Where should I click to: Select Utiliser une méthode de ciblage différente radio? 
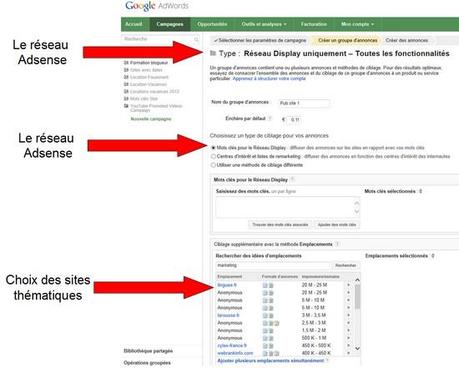pyautogui.click(x=213, y=165)
